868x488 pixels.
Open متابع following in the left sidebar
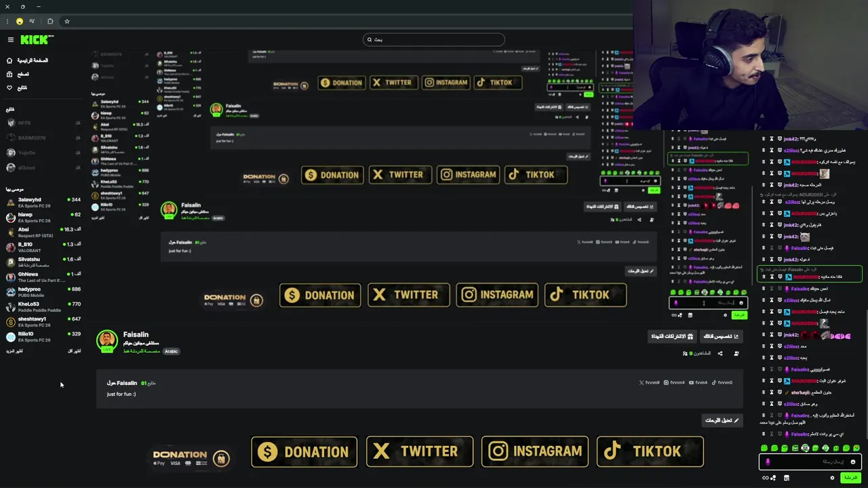click(x=17, y=87)
